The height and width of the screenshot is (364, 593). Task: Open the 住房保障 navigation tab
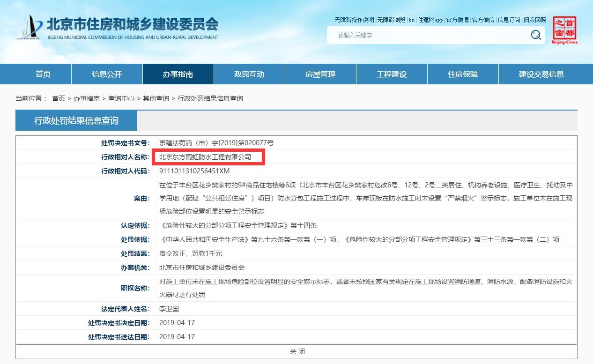(x=463, y=74)
